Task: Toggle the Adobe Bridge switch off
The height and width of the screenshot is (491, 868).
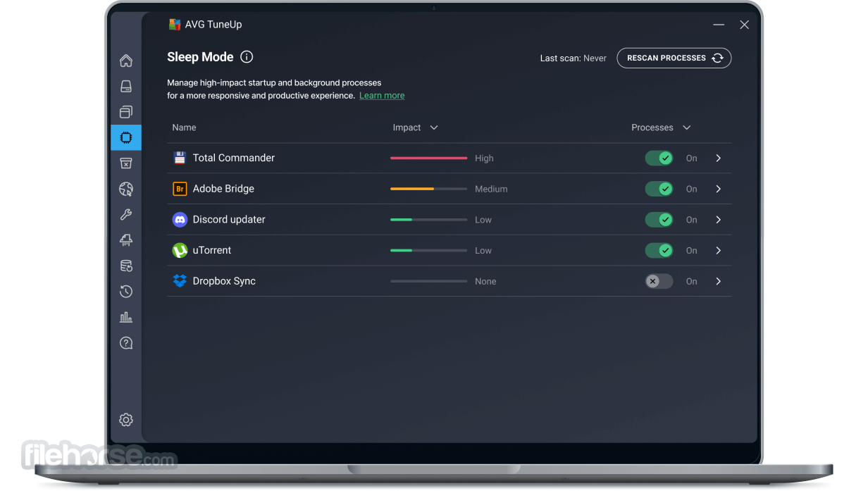Action: coord(659,189)
